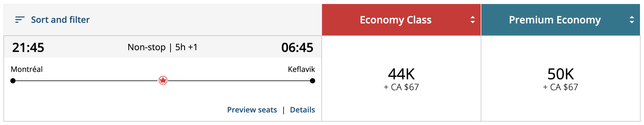Click the Montréal departure dot on route line
This screenshot has height=125, width=644.
coord(13,81)
